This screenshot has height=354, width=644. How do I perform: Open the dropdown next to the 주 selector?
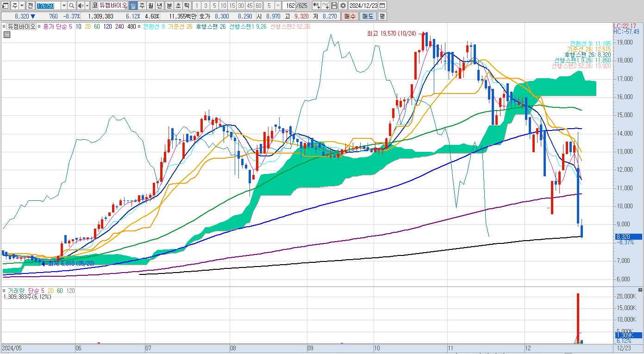pos(22,6)
